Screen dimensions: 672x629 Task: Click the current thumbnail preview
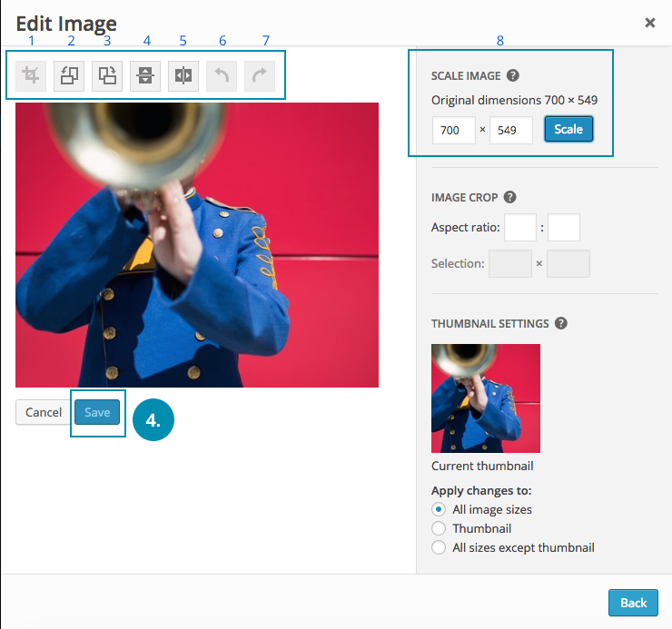click(486, 398)
